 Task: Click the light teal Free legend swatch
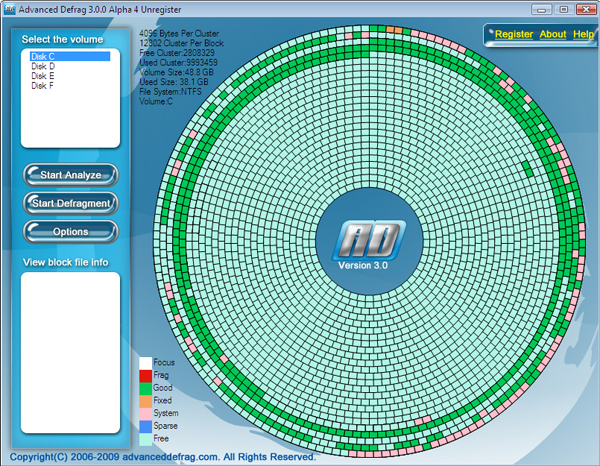[x=145, y=439]
